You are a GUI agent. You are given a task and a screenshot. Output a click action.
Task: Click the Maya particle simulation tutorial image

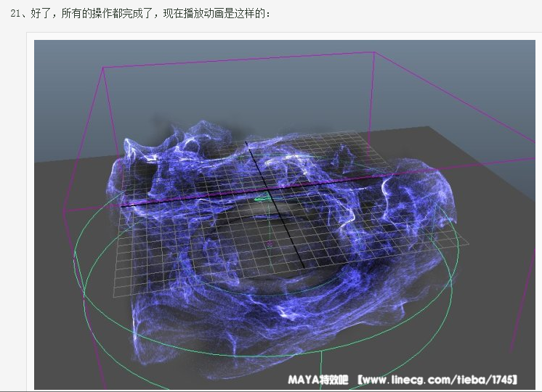point(285,214)
